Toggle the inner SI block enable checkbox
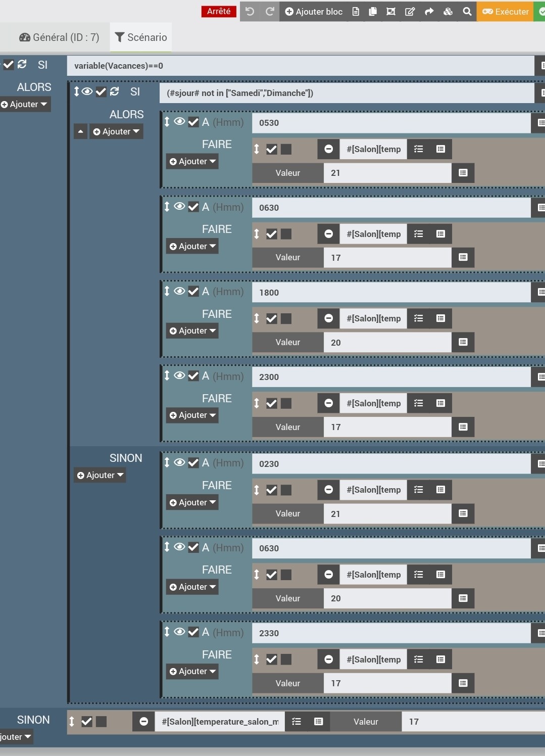The height and width of the screenshot is (756, 545). click(x=101, y=91)
